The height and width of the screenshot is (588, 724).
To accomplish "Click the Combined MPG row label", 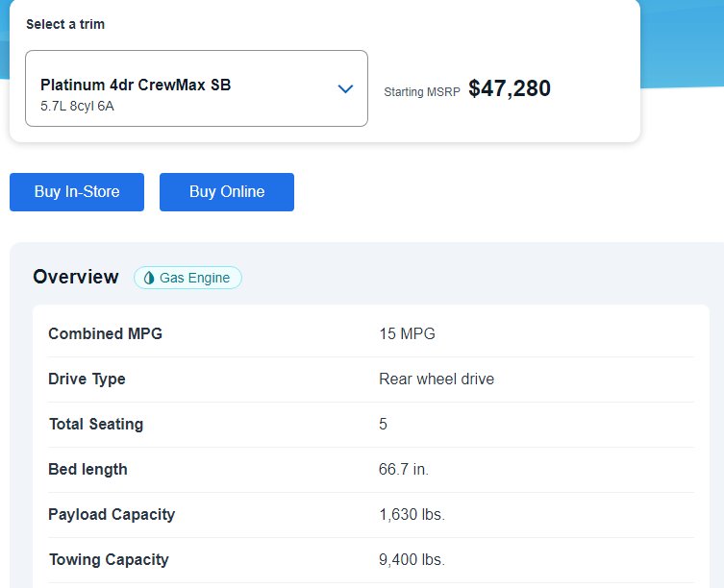I will [105, 333].
